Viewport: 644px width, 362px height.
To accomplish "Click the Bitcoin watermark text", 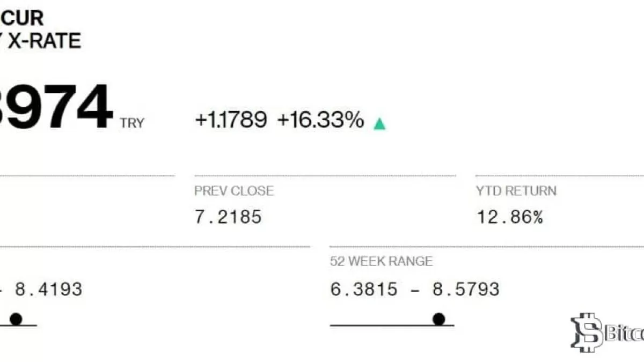I will pos(624,335).
